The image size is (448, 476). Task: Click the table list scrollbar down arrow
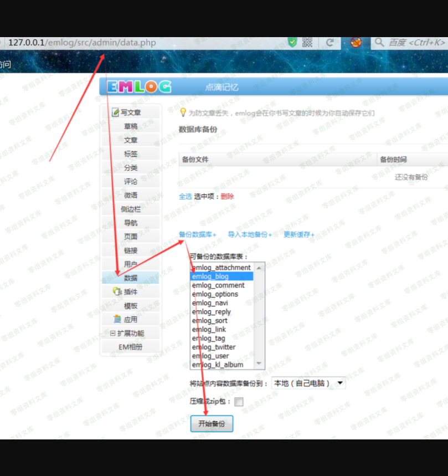click(258, 364)
